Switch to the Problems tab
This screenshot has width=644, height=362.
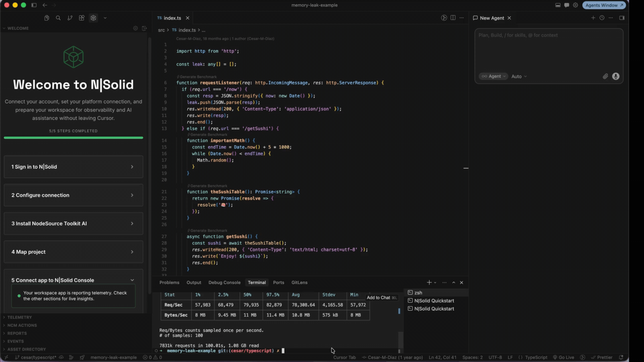(169, 283)
